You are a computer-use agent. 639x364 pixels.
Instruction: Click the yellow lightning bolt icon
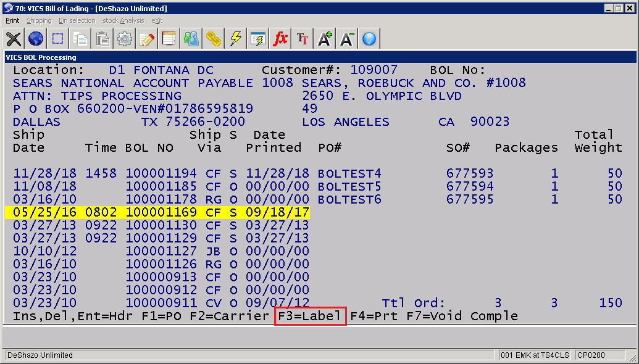click(x=236, y=39)
